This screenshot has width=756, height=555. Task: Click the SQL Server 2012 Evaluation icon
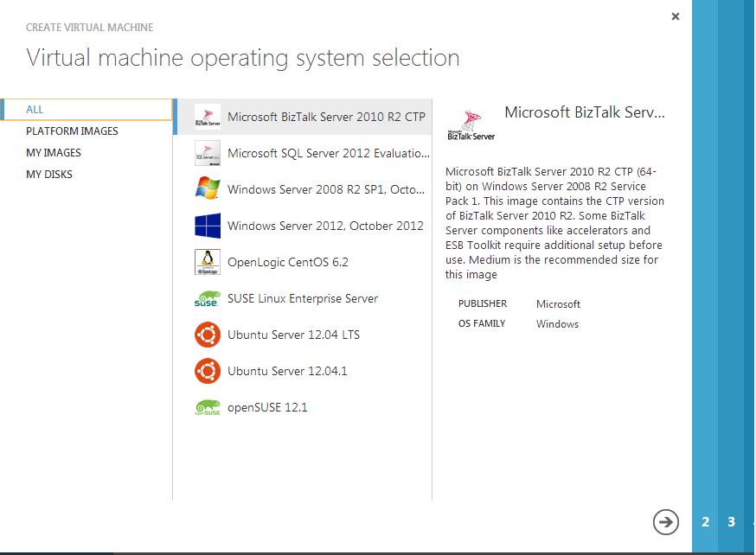point(208,153)
